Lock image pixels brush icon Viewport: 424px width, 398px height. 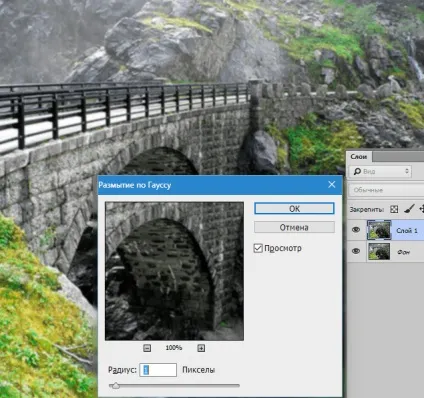click(x=409, y=209)
